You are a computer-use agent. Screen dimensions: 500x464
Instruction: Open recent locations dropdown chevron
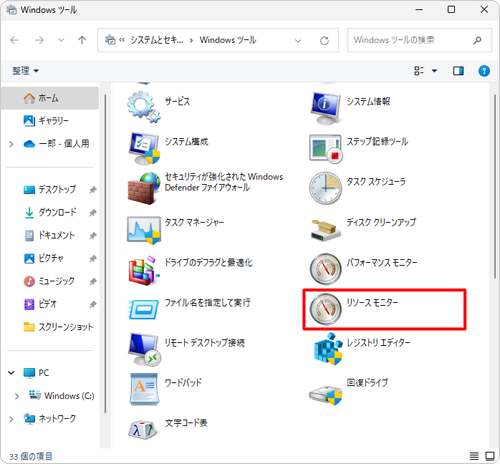pyautogui.click(x=61, y=40)
